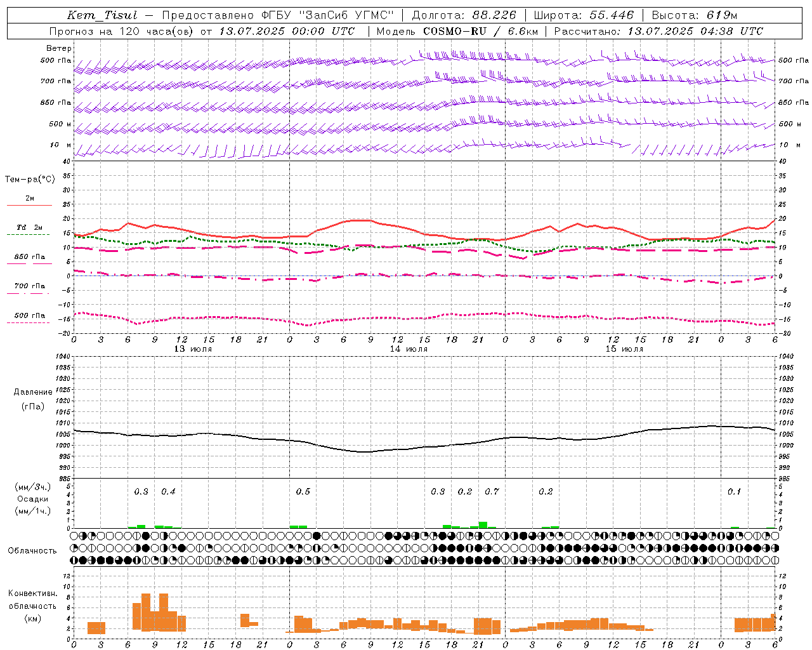
Task: Click the 500 гПа dotted temperature legend entry
Action: click(29, 316)
